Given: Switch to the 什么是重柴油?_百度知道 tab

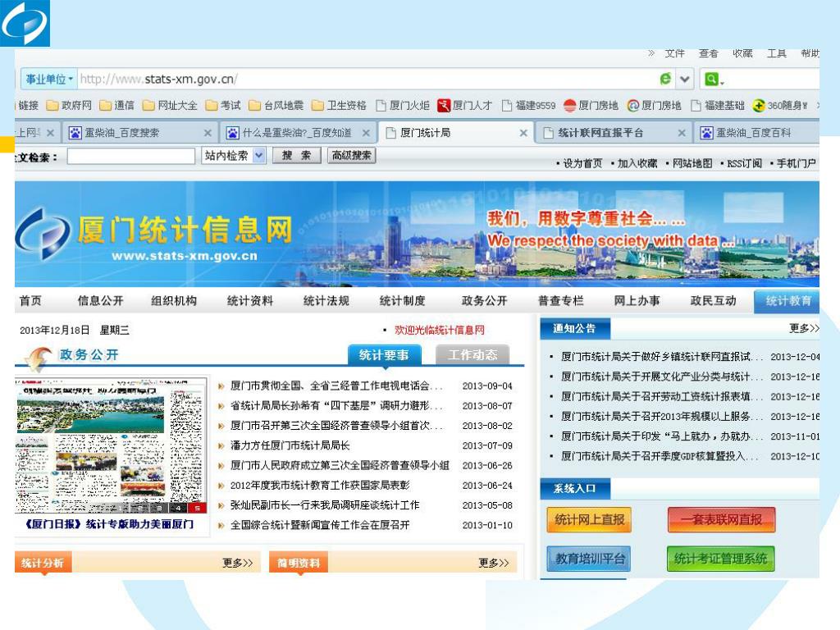Looking at the screenshot, I should 296,133.
